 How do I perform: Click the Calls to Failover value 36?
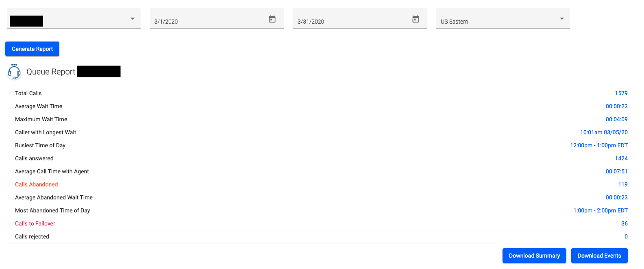coord(624,223)
